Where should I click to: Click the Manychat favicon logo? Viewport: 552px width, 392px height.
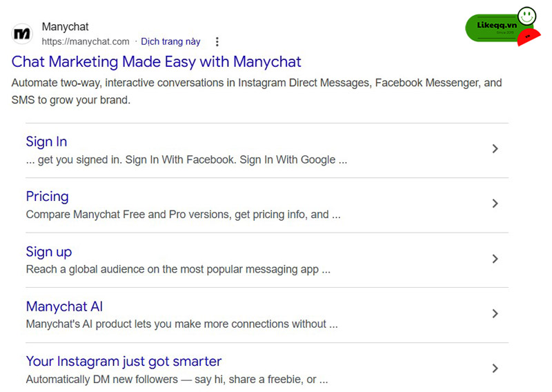22,33
